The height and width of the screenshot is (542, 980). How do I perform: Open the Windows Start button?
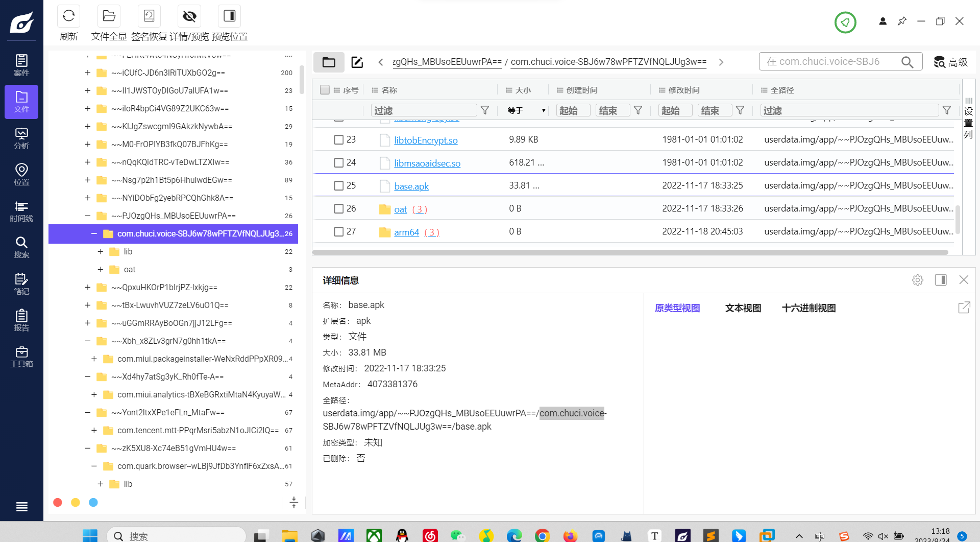90,535
